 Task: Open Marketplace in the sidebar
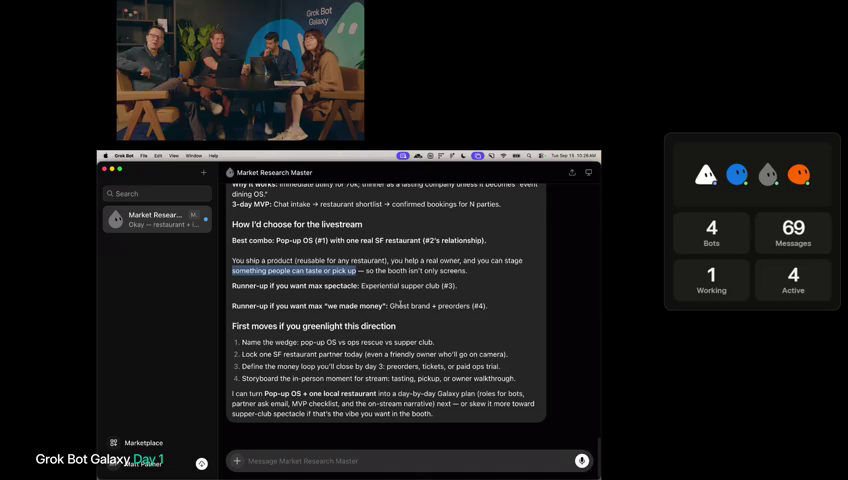(136, 443)
